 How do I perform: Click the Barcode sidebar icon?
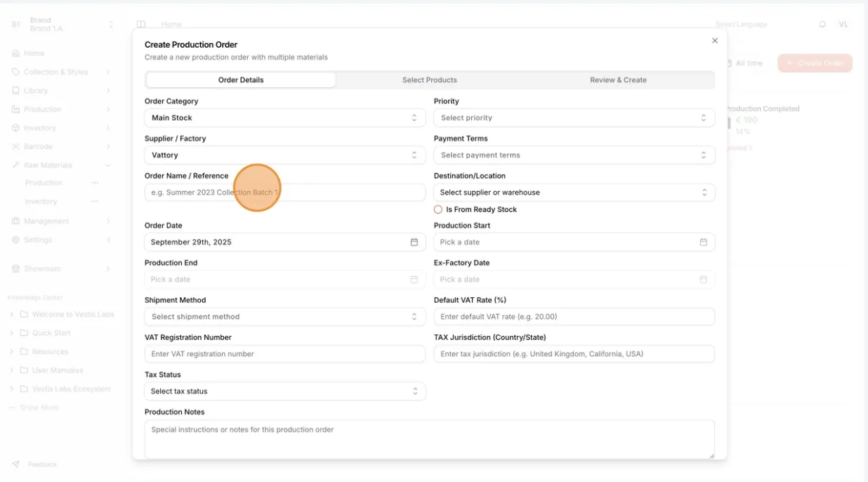[16, 147]
